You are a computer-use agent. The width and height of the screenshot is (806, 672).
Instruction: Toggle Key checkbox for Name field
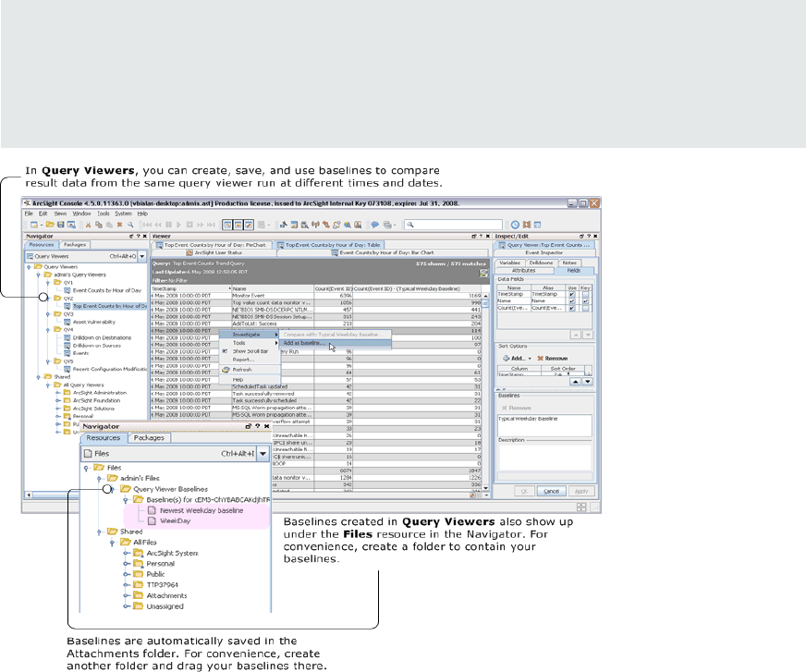[x=585, y=301]
